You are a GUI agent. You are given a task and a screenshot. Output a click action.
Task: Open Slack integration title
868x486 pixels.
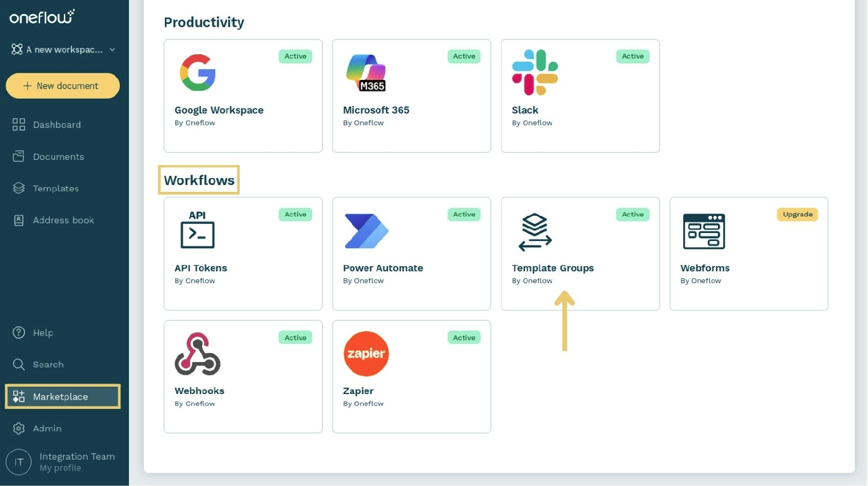coord(525,110)
